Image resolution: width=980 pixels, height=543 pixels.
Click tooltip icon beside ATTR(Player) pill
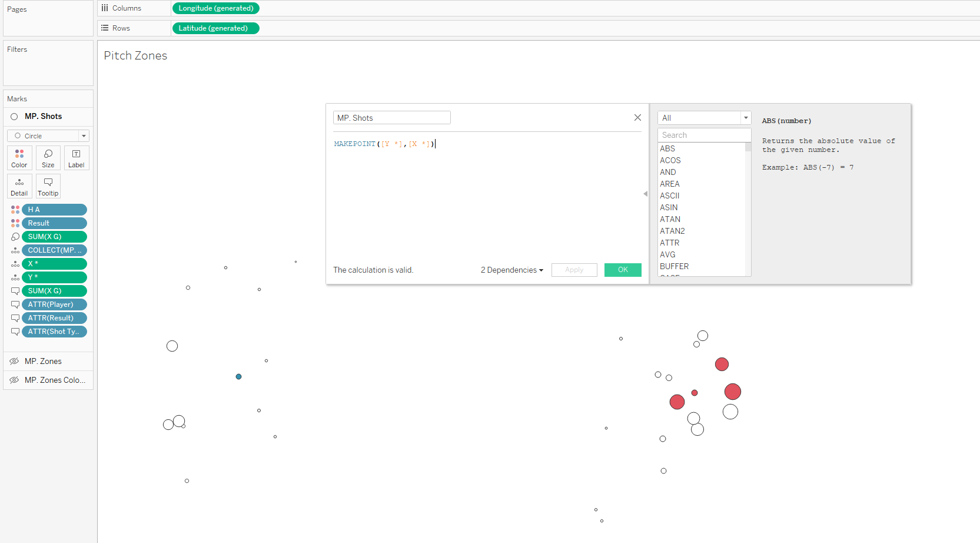point(15,304)
